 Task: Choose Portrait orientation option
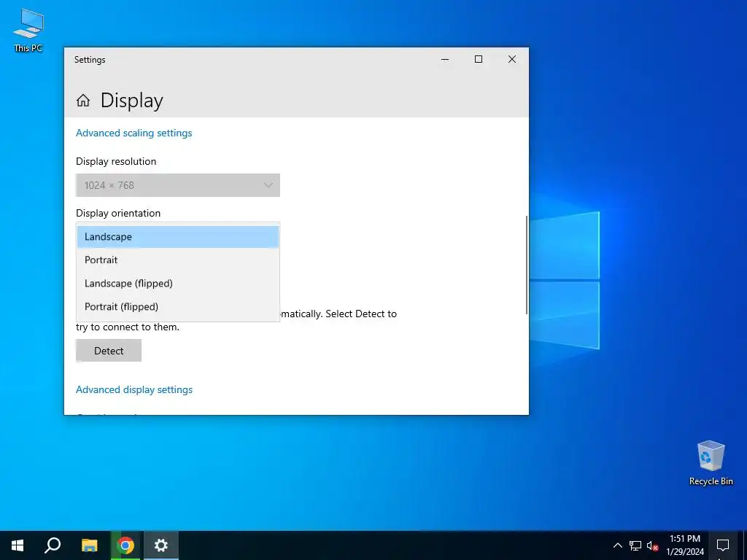(x=178, y=260)
